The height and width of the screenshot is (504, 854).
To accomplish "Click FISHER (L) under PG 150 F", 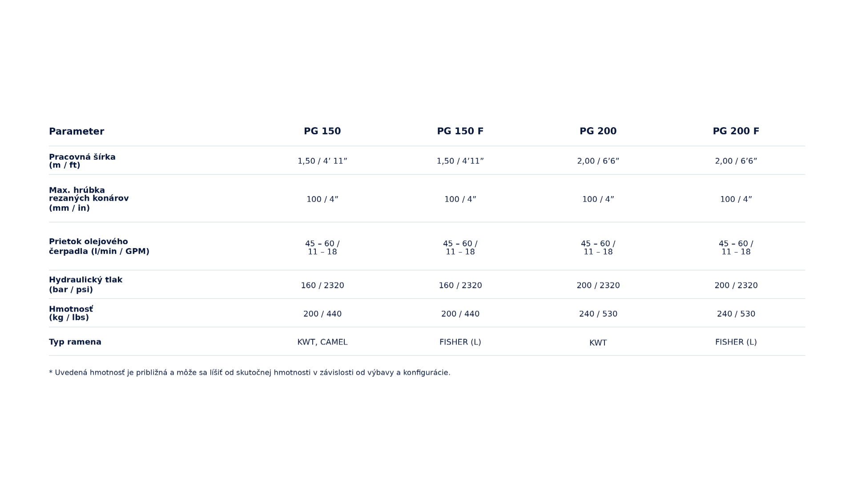I will pyautogui.click(x=460, y=342).
